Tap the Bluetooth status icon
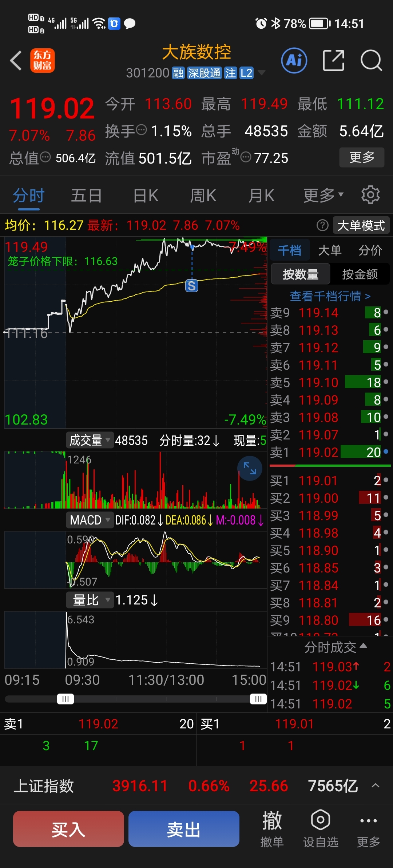This screenshot has width=393, height=868. coord(275,24)
